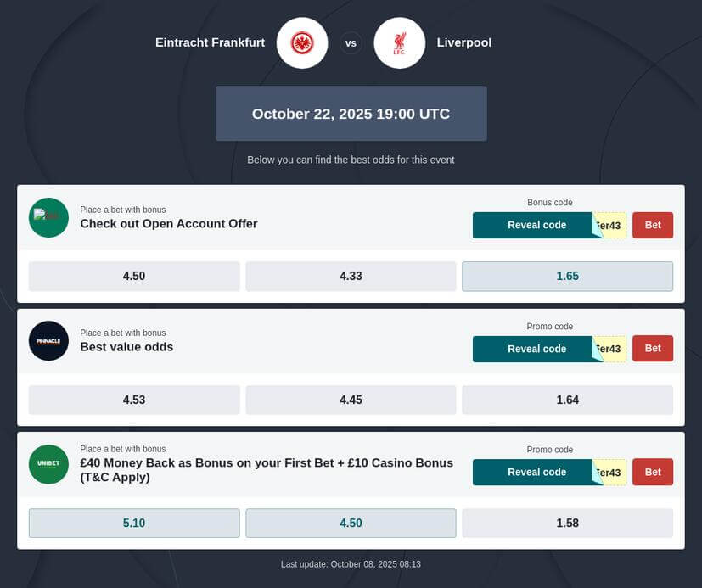Open the Check out Open Account Offer link
This screenshot has height=588, width=702.
[x=168, y=224]
